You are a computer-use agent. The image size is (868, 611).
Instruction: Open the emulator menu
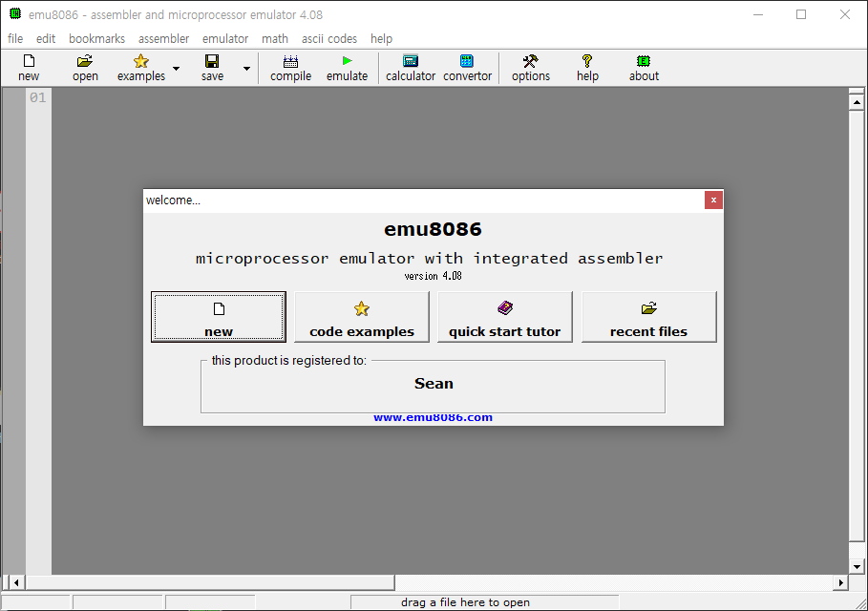coord(225,39)
